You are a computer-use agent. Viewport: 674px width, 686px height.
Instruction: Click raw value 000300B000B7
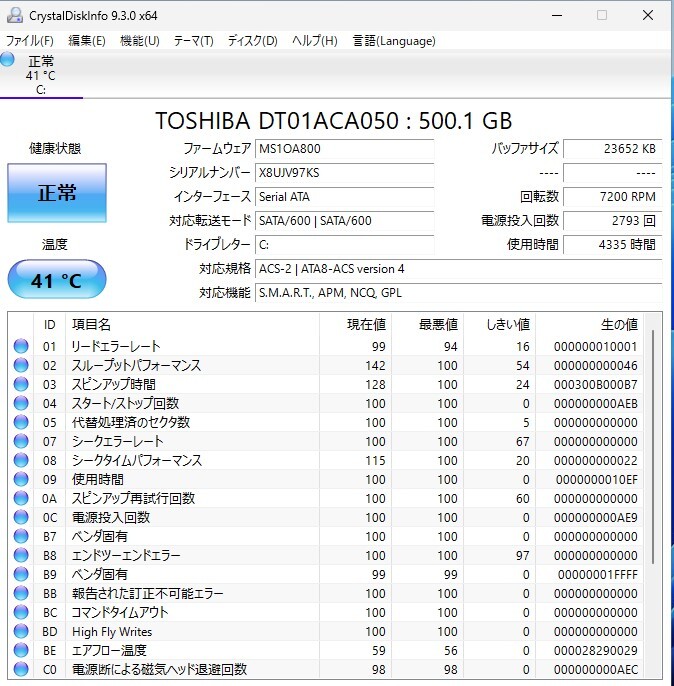596,385
